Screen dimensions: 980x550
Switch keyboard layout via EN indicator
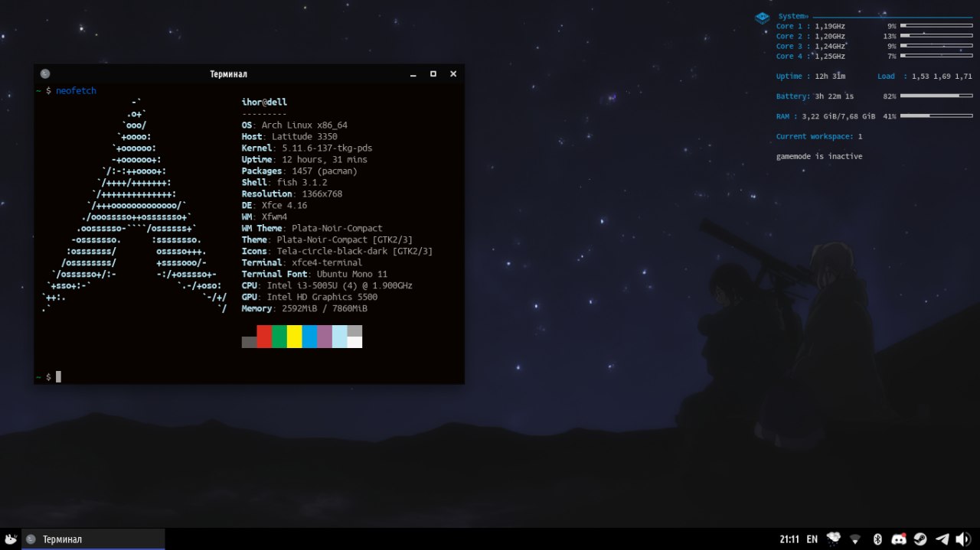812,539
